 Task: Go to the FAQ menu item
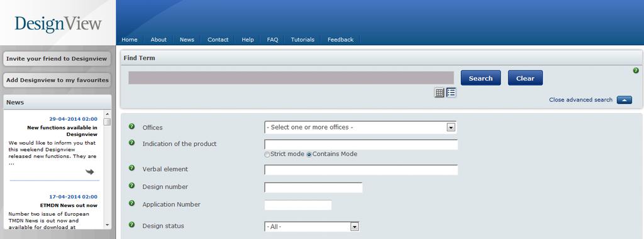click(272, 40)
